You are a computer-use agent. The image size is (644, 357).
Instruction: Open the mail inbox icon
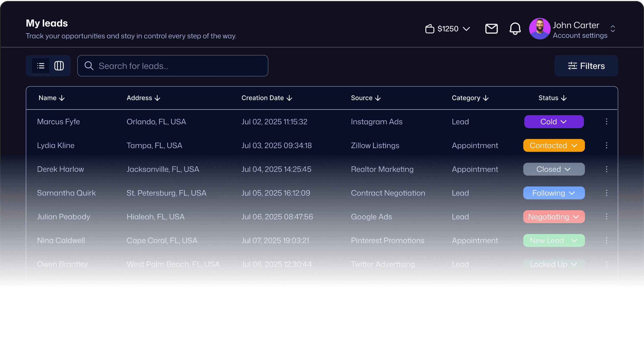(491, 29)
